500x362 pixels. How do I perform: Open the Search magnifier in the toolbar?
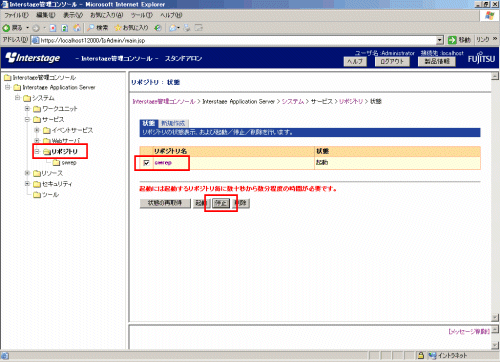click(x=91, y=28)
